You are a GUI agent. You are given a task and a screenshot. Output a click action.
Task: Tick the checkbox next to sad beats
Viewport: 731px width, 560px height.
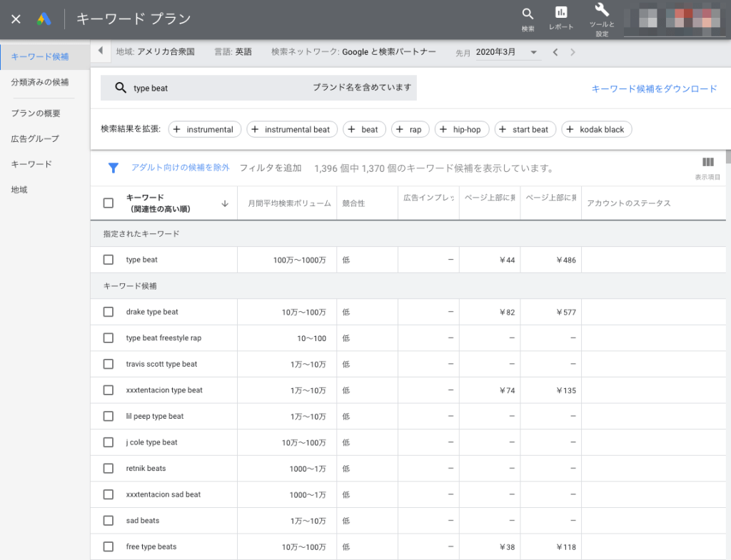[109, 521]
